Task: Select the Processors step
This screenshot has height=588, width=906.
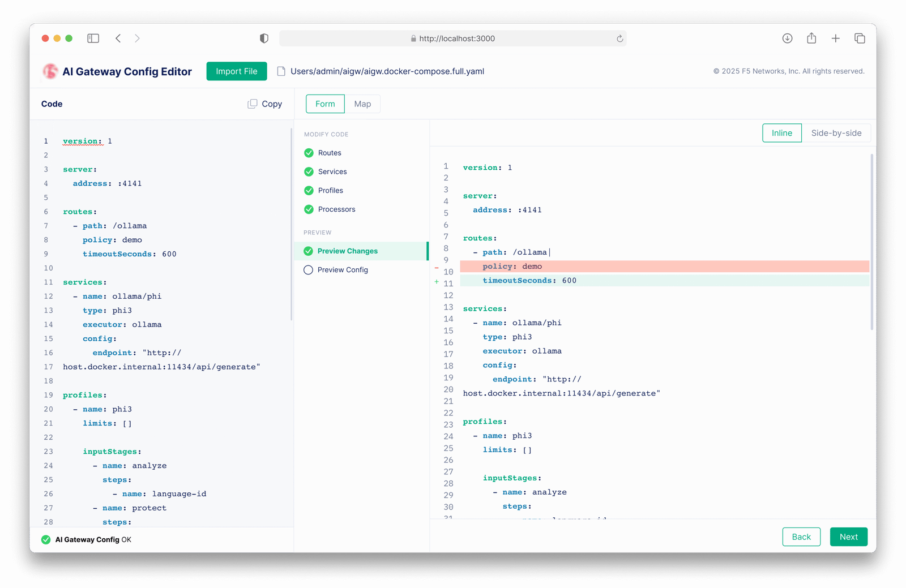Action: point(336,209)
